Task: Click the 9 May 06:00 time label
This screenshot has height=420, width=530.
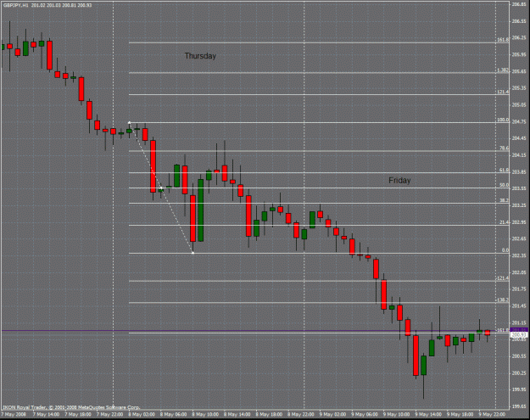Action: coord(365,415)
